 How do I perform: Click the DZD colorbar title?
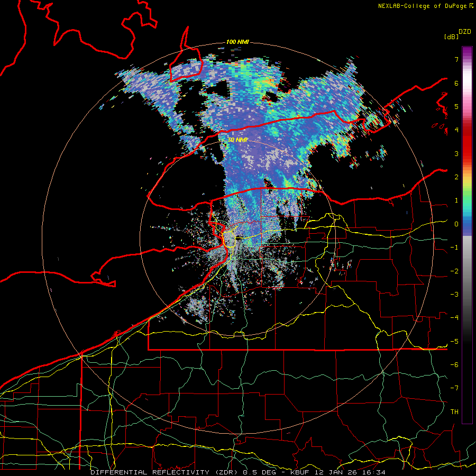point(465,32)
